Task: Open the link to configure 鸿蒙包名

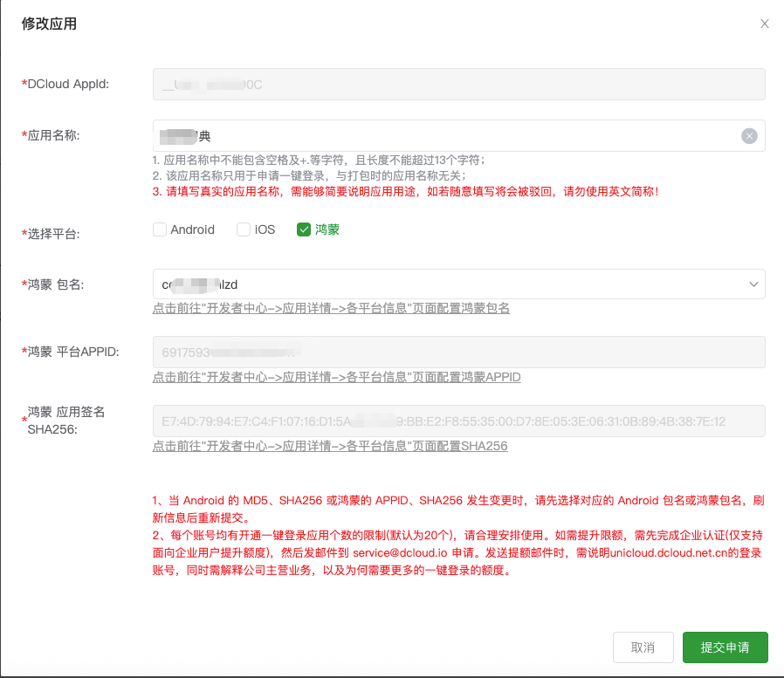Action: (331, 308)
